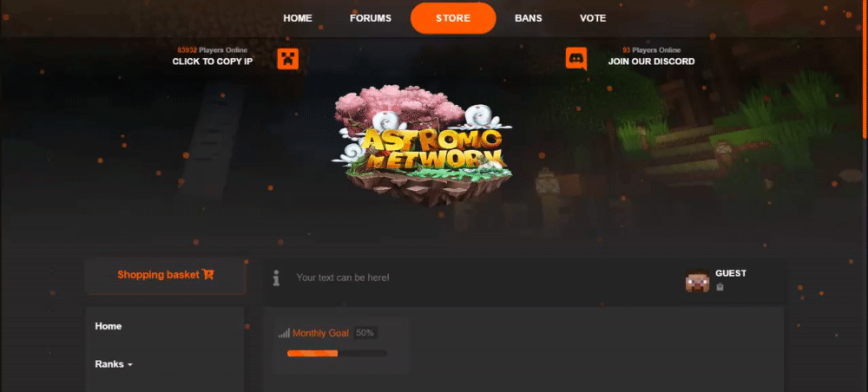The height and width of the screenshot is (392, 868).
Task: Click the creeper face server IP icon
Action: coord(288,59)
